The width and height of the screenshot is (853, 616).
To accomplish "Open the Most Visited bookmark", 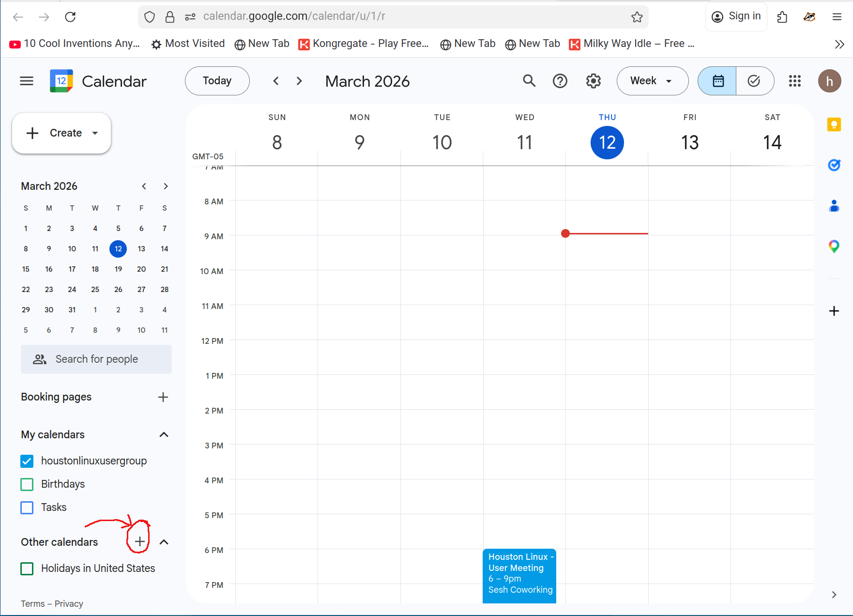I will (x=188, y=44).
